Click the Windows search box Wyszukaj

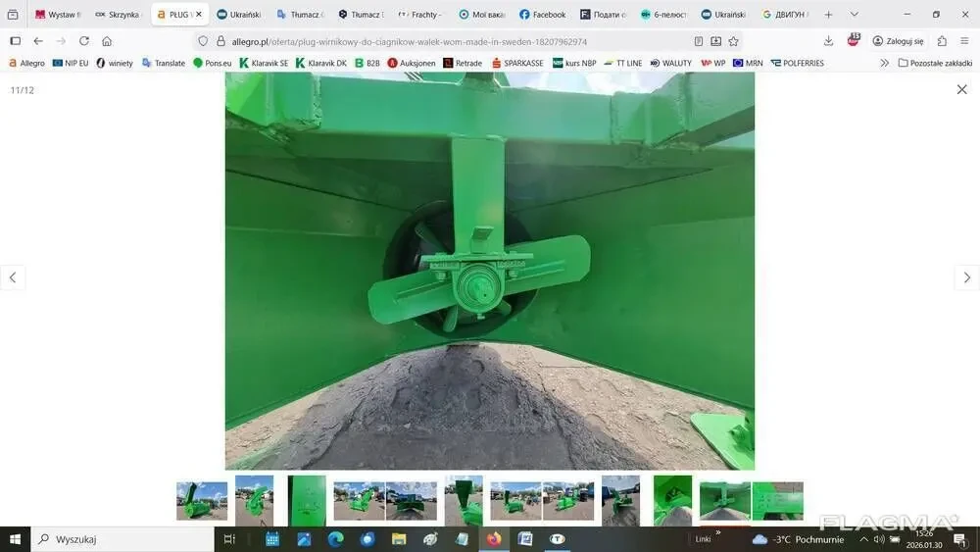click(122, 539)
